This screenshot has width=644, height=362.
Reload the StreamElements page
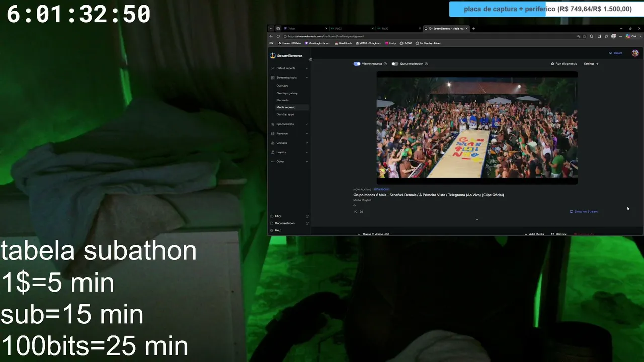tap(278, 36)
